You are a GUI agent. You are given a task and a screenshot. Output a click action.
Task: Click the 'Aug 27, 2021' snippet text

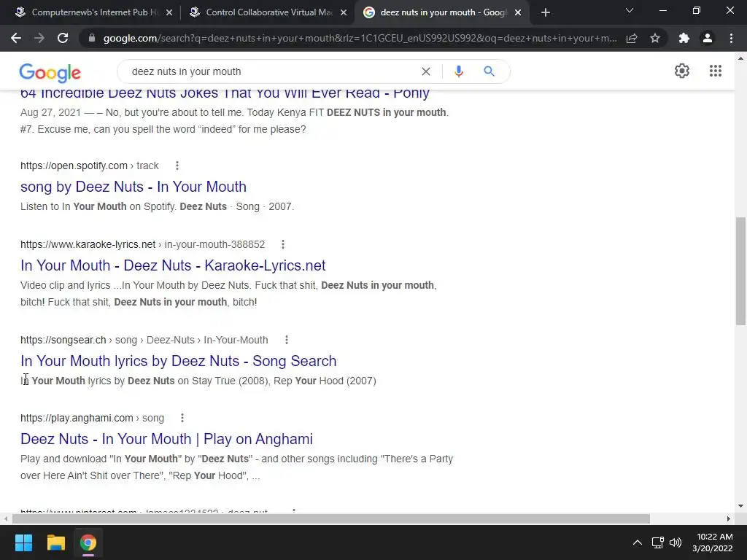tap(50, 112)
